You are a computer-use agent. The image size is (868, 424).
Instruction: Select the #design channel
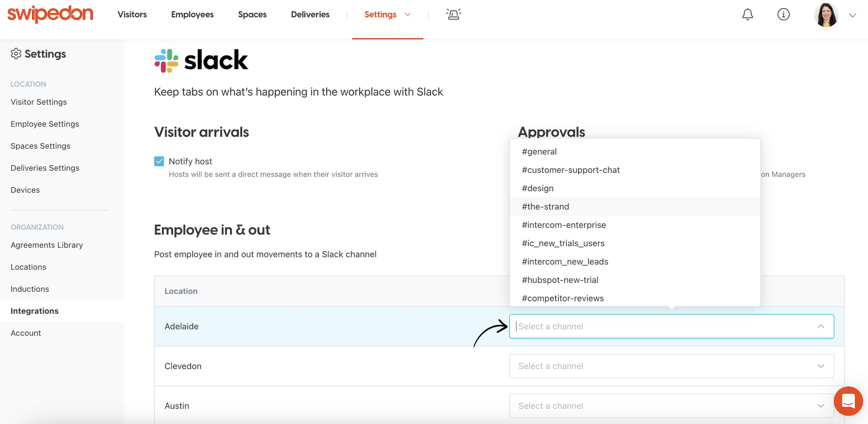(635, 188)
